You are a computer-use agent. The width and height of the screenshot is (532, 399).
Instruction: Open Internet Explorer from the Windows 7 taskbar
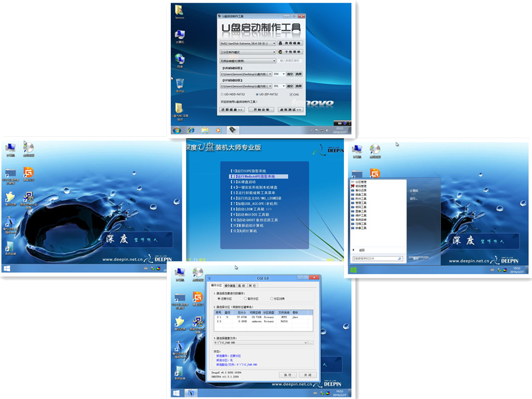pos(191,130)
